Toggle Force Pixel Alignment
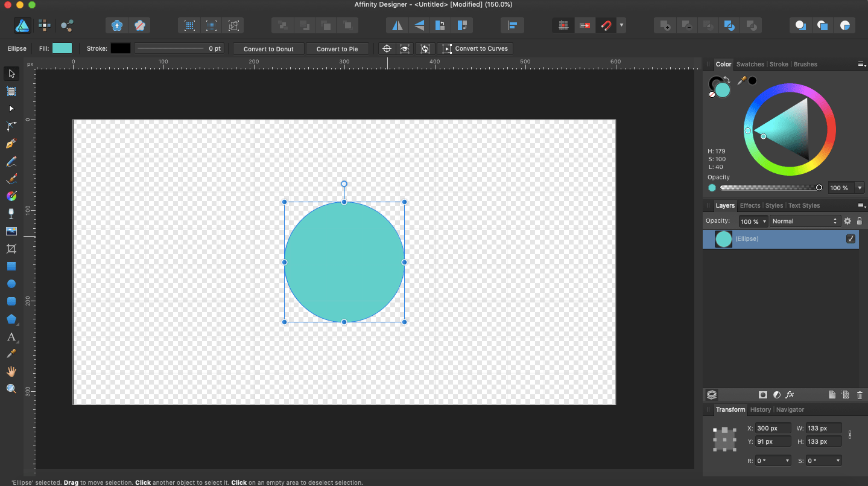This screenshot has height=486, width=868. coord(563,25)
